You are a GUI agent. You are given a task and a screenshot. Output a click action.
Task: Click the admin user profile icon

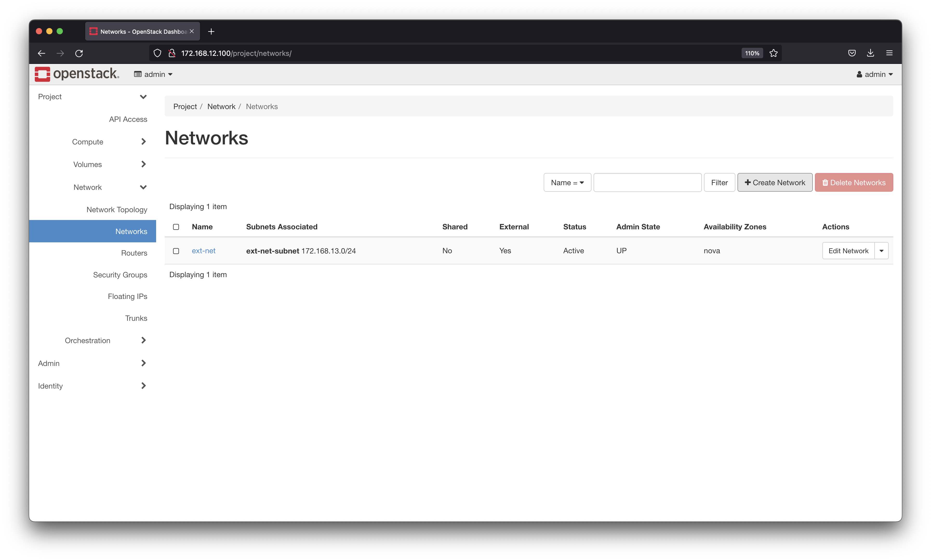tap(859, 74)
